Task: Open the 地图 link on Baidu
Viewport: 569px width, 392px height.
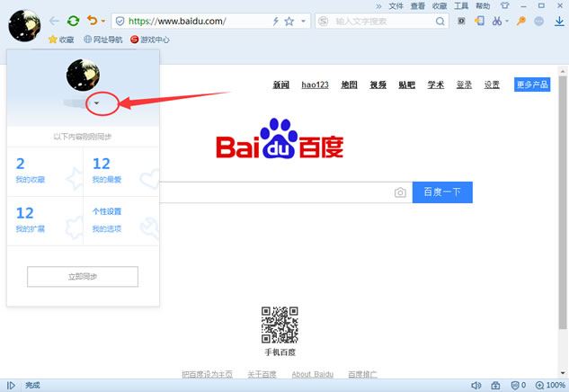Action: 349,85
